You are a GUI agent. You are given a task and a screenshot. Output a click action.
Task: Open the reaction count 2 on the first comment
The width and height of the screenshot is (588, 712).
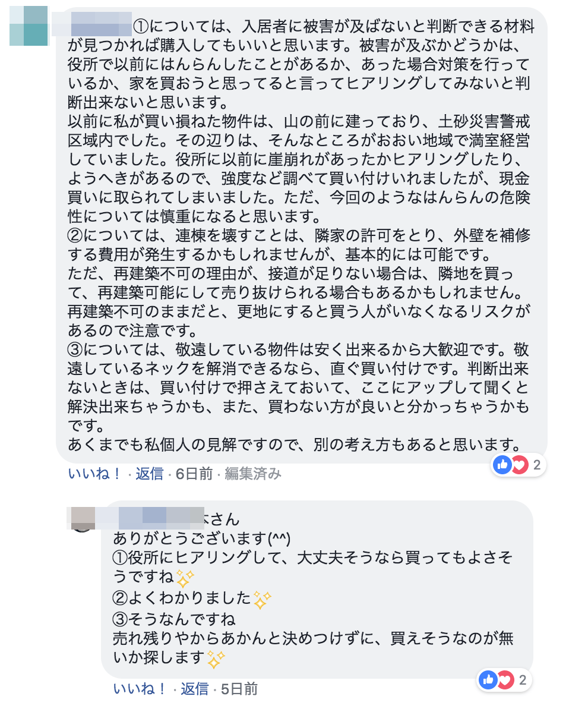537,465
